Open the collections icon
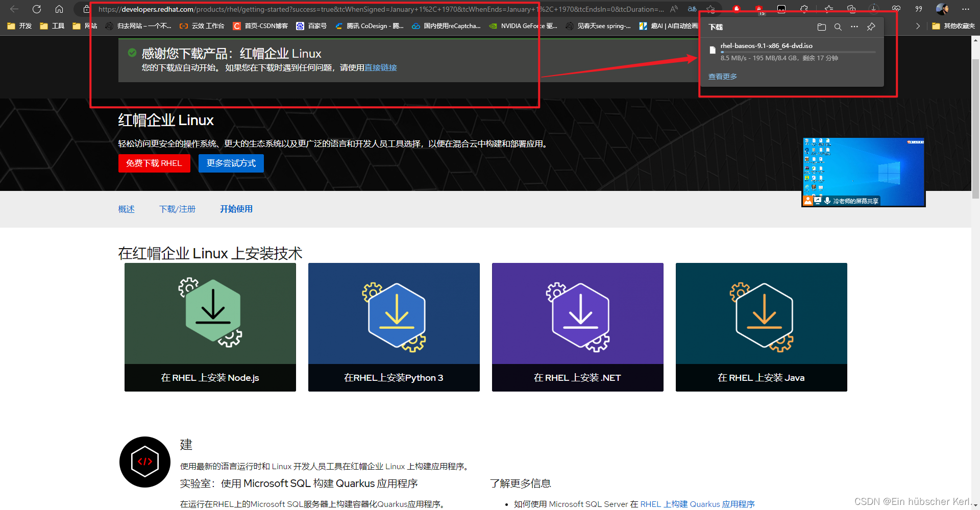This screenshot has width=980, height=510. point(851,9)
